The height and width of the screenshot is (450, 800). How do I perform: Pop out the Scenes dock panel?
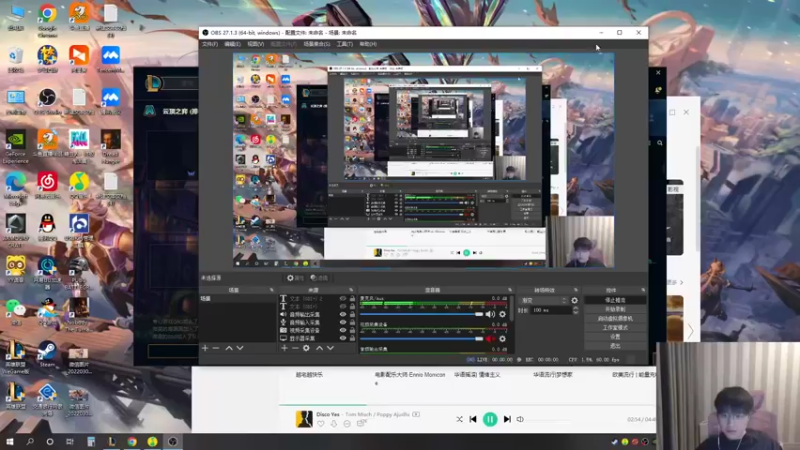coord(271,290)
